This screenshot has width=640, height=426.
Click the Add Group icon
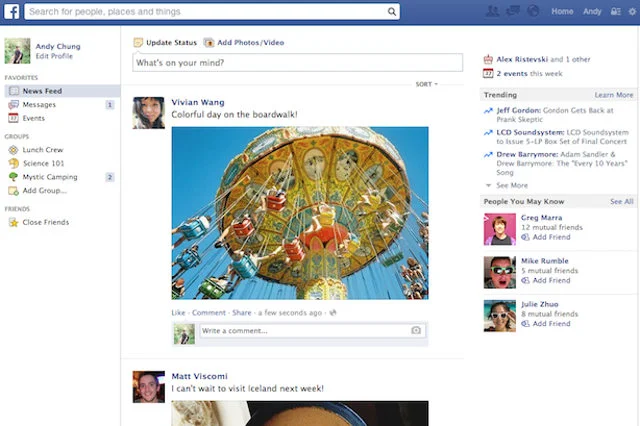click(x=13, y=191)
